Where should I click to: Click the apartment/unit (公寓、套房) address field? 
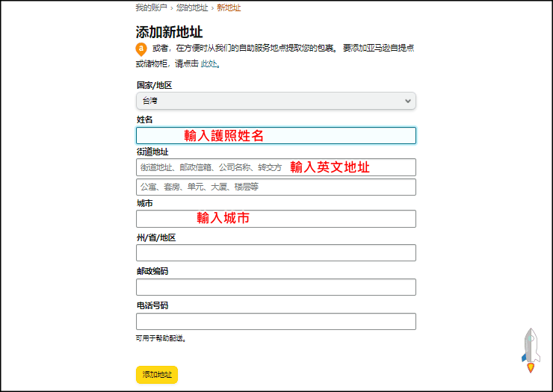(x=275, y=187)
